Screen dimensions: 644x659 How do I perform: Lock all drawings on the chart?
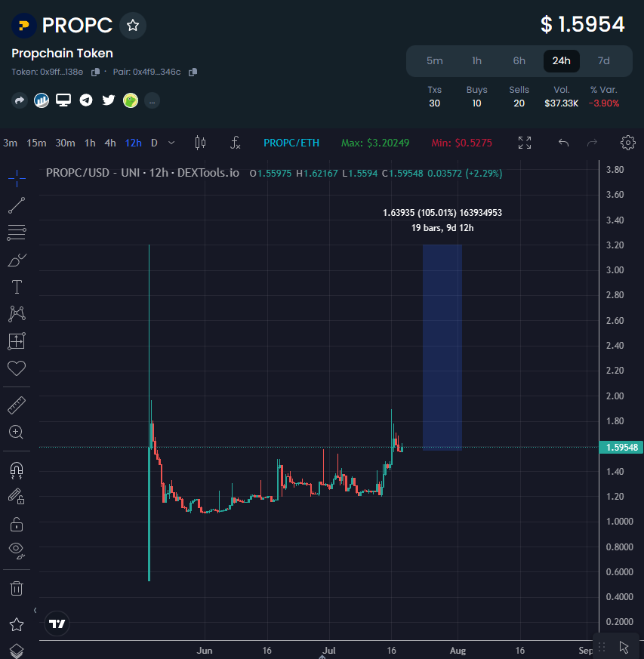[x=17, y=524]
